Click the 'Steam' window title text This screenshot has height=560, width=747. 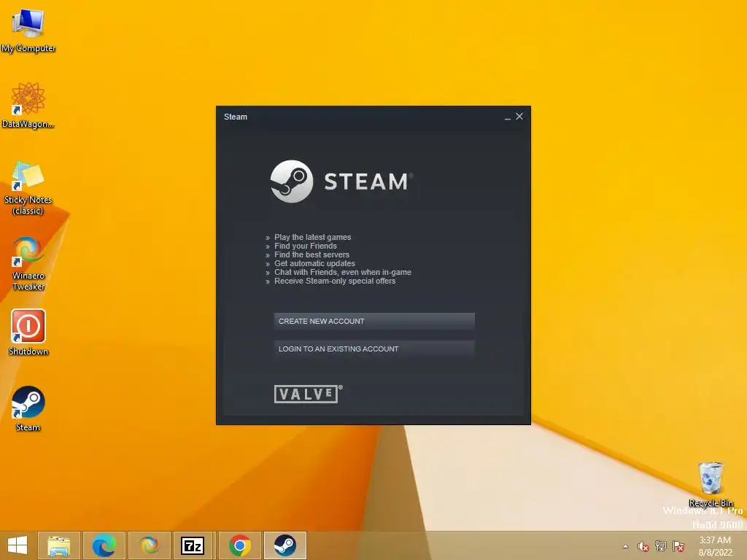tap(236, 117)
